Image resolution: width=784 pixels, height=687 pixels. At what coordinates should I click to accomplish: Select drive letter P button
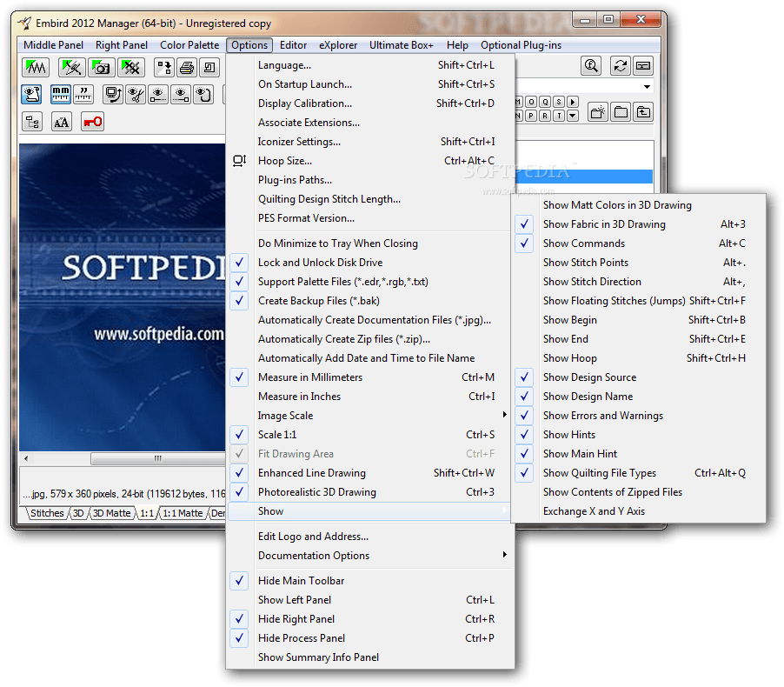(x=531, y=116)
